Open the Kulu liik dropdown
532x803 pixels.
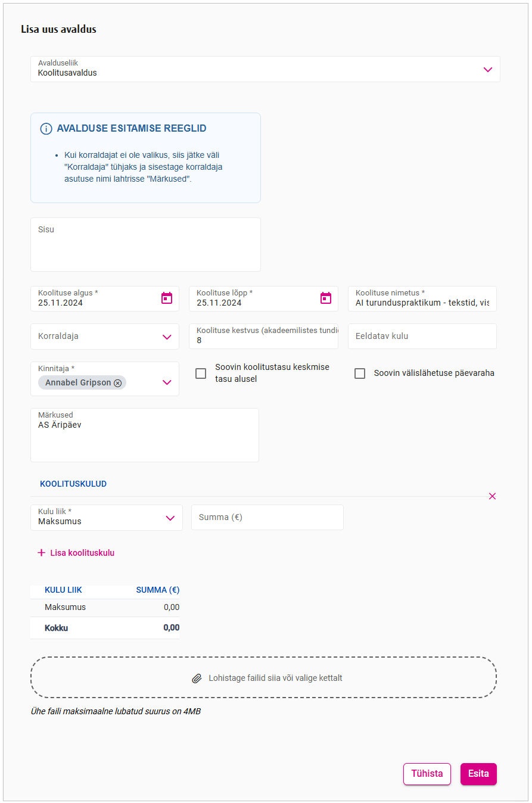[170, 518]
